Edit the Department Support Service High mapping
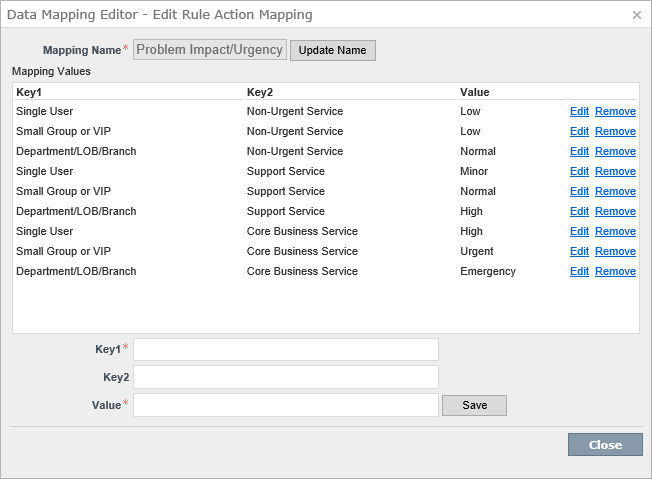Image resolution: width=652 pixels, height=479 pixels. [579, 211]
